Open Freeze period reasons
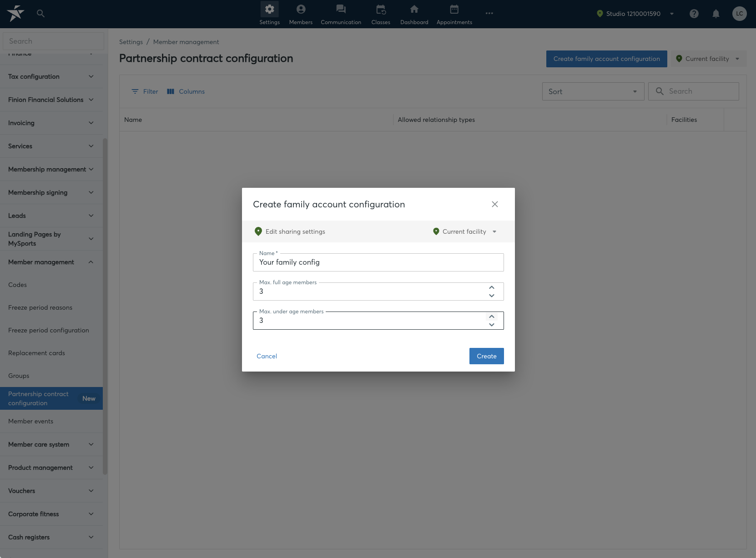The width and height of the screenshot is (756, 558). [x=51, y=307]
